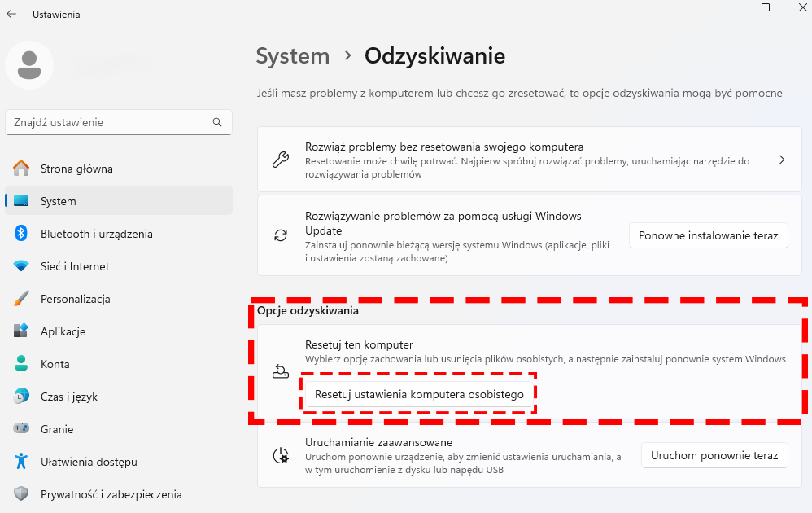The height and width of the screenshot is (513, 812).
Task: Click Ponowne instalowanie teraz button
Action: pos(708,236)
